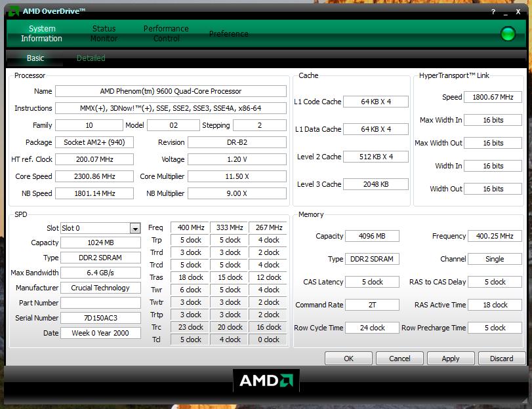
Task: Click the processor Name field
Action: (171, 91)
